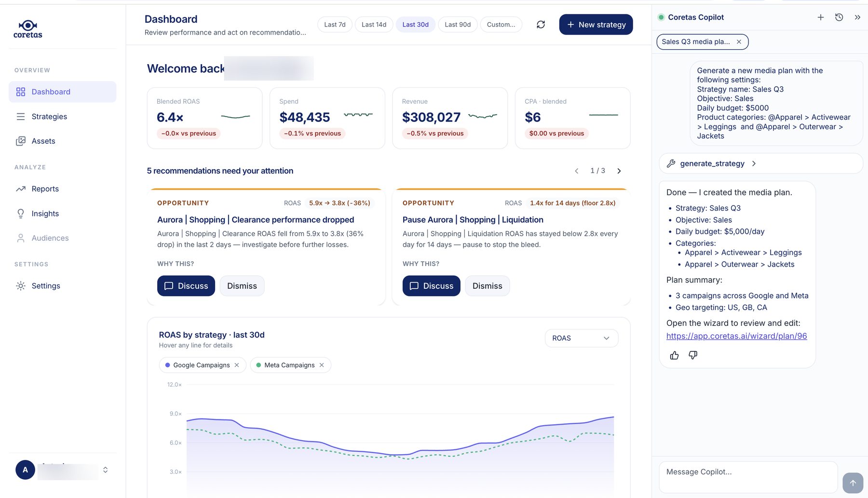Click the user avatar A

tap(25, 470)
